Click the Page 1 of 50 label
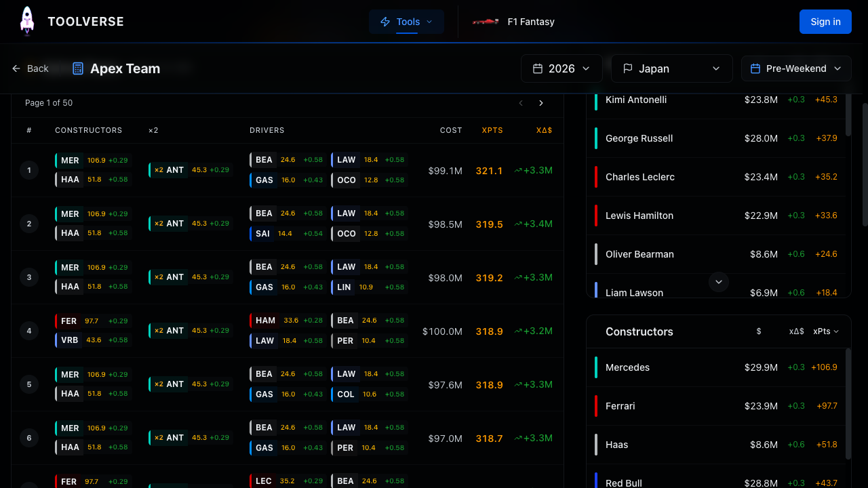 pyautogui.click(x=49, y=103)
